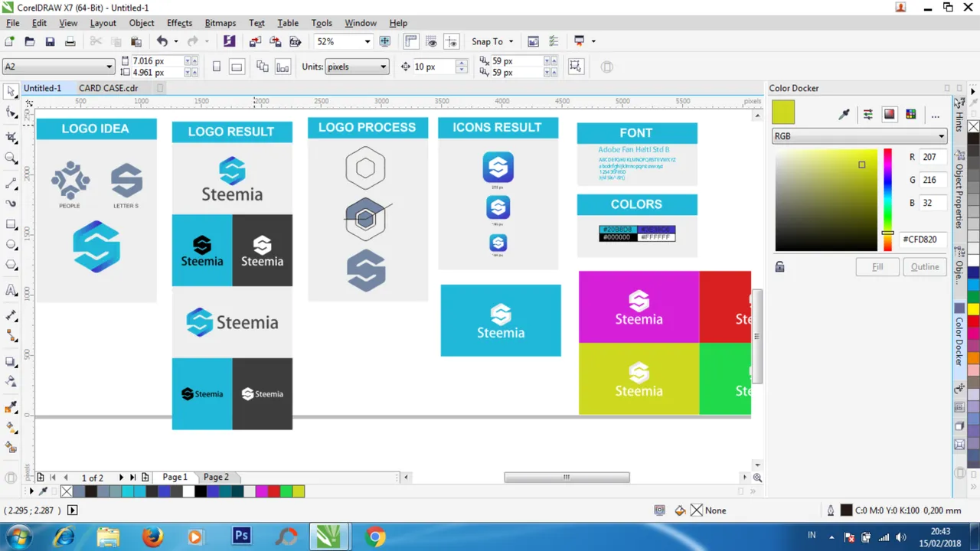Select the Artistic Media tool
The width and height of the screenshot is (980, 551).
click(x=11, y=204)
